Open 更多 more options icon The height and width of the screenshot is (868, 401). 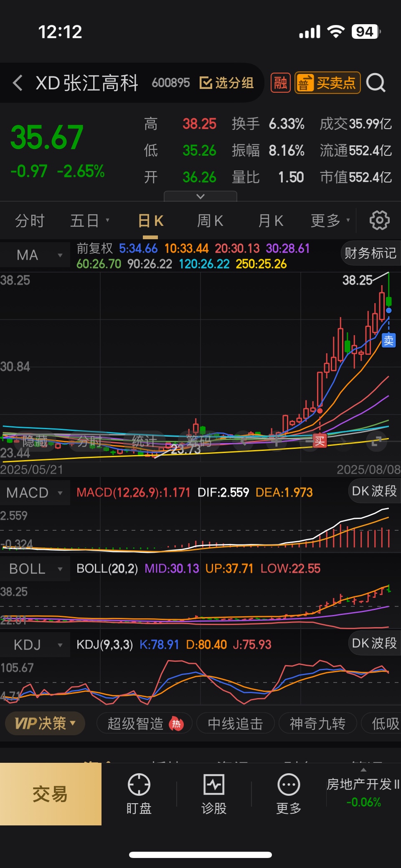(289, 794)
